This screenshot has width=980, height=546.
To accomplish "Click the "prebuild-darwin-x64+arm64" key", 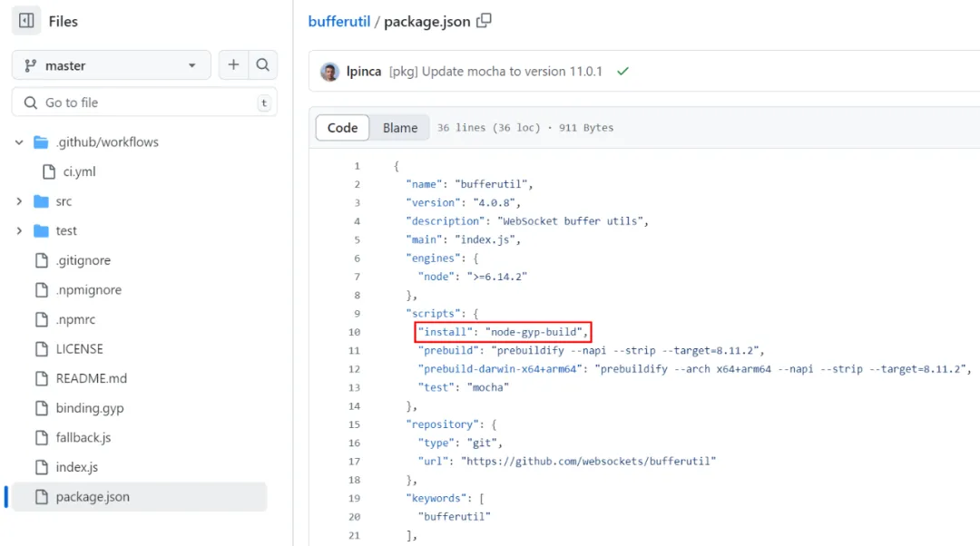I will point(500,368).
